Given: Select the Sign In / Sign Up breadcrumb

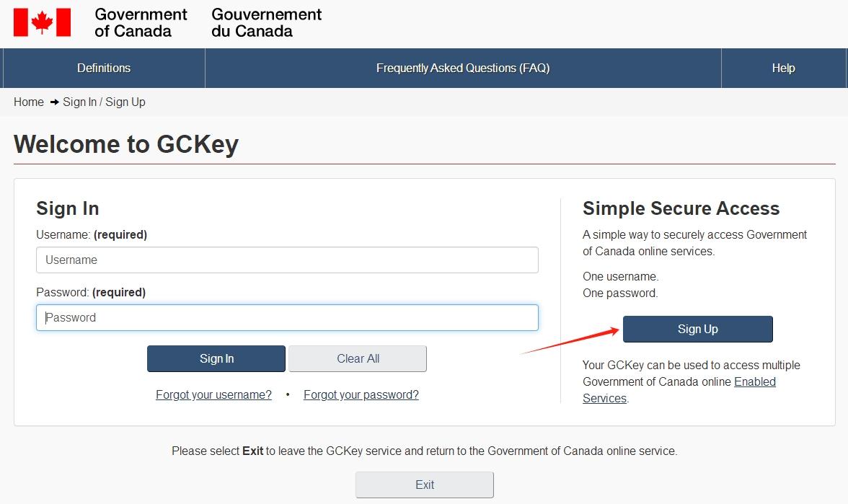Looking at the screenshot, I should pyautogui.click(x=104, y=102).
